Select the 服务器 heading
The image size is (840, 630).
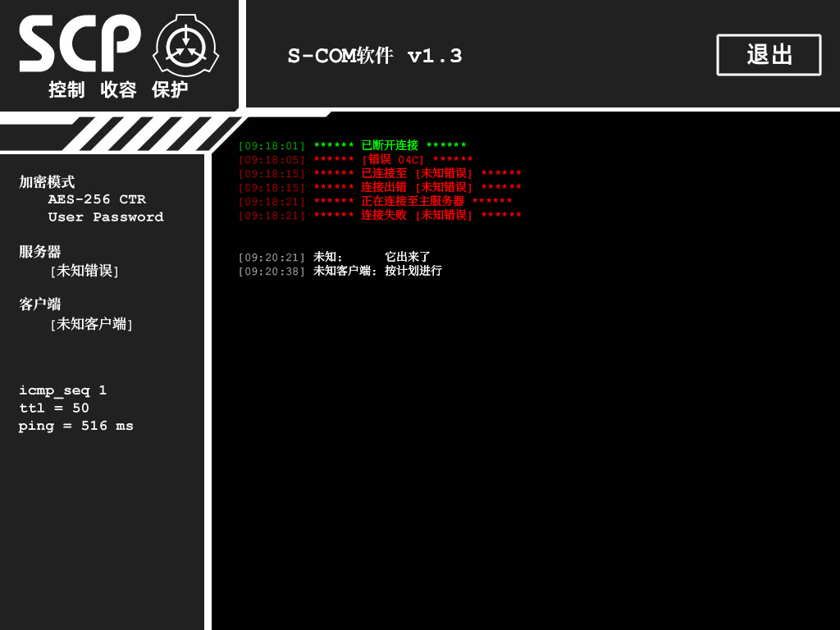pyautogui.click(x=40, y=252)
